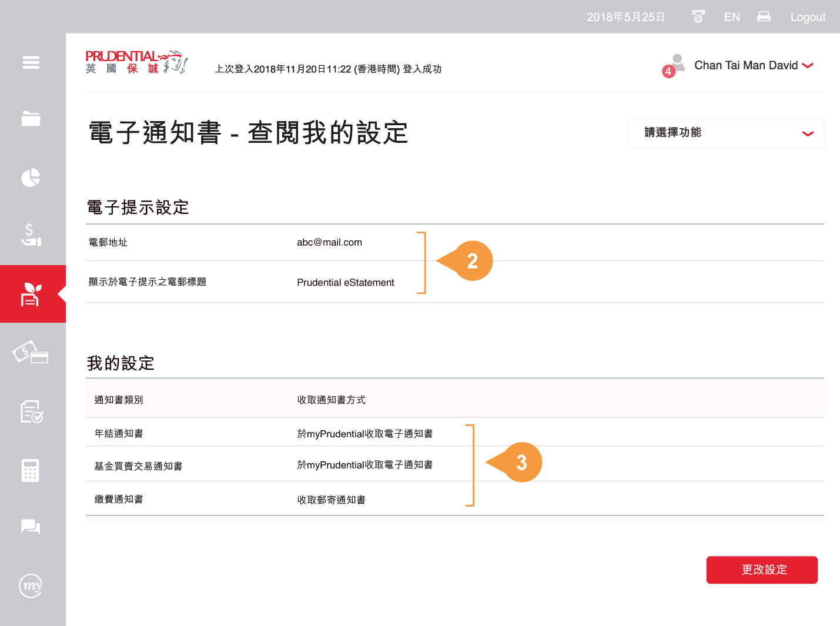
Task: Click the print icon in top bar
Action: (764, 17)
